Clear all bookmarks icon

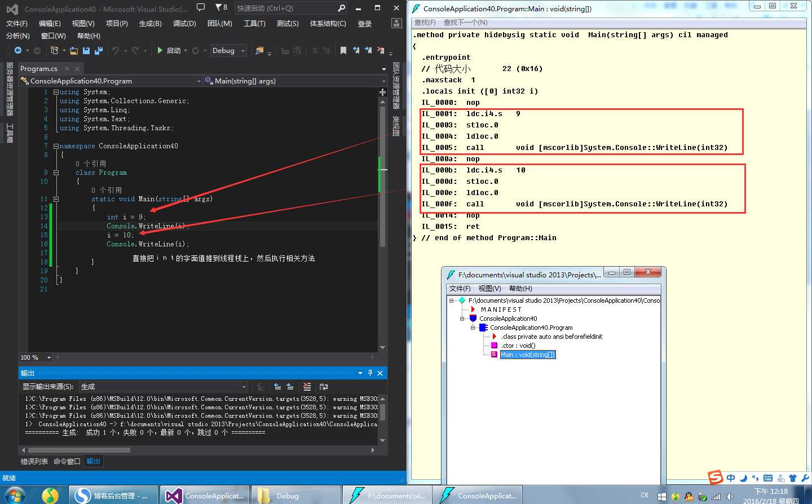coord(381,50)
